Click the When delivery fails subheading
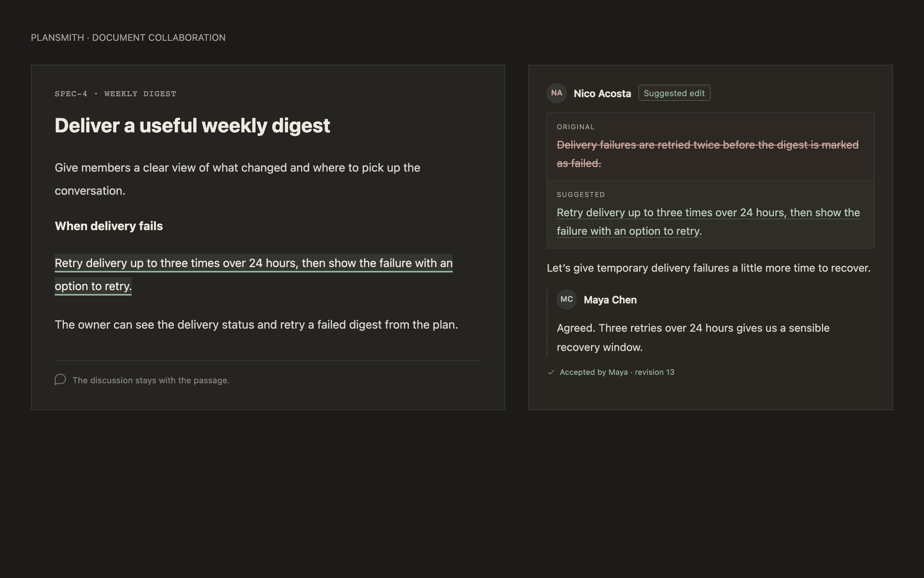Screen dimensions: 924x578 pyautogui.click(x=109, y=226)
